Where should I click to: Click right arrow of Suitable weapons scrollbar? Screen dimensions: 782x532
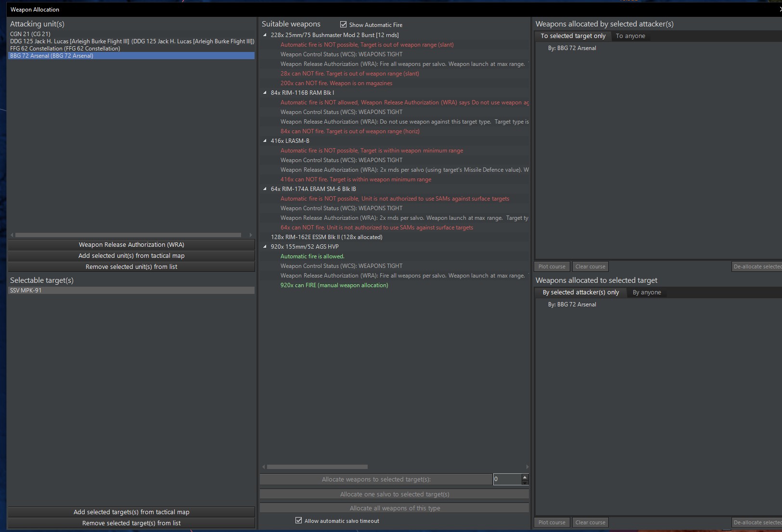coord(527,467)
